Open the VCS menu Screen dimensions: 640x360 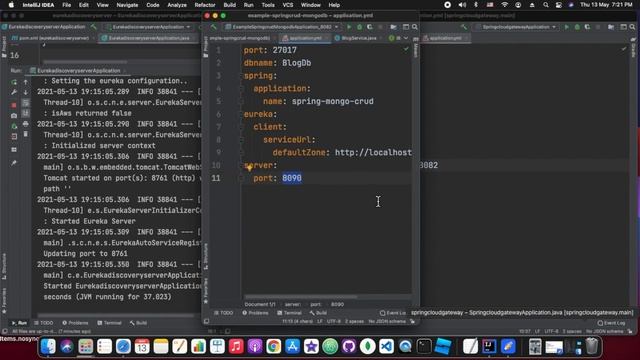(288, 5)
